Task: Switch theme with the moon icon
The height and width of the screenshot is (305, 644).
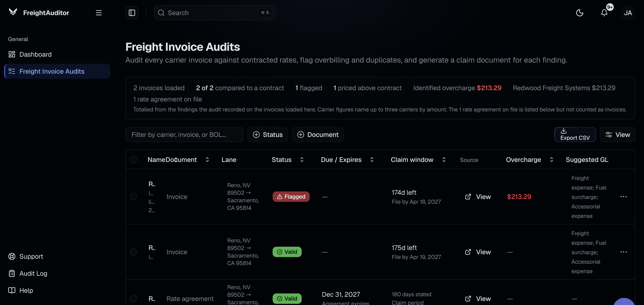Action: 579,13
